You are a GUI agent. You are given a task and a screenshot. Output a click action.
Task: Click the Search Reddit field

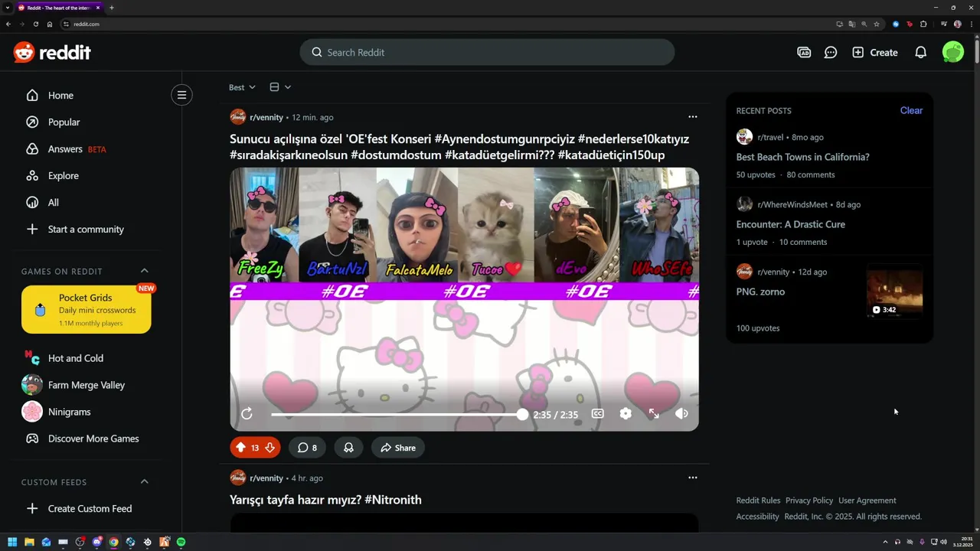[487, 52]
